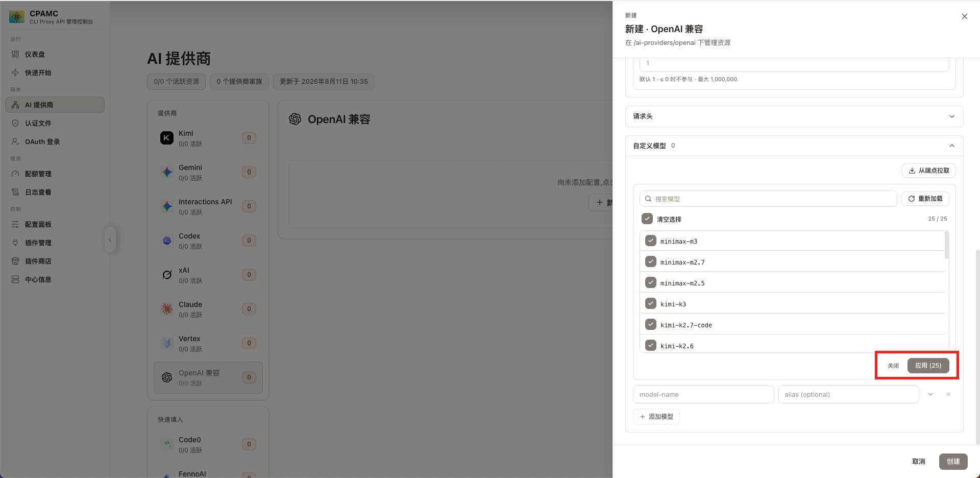The width and height of the screenshot is (980, 478).
Task: Uncheck the minimax-m2.7 model checkbox
Action: coord(651,261)
